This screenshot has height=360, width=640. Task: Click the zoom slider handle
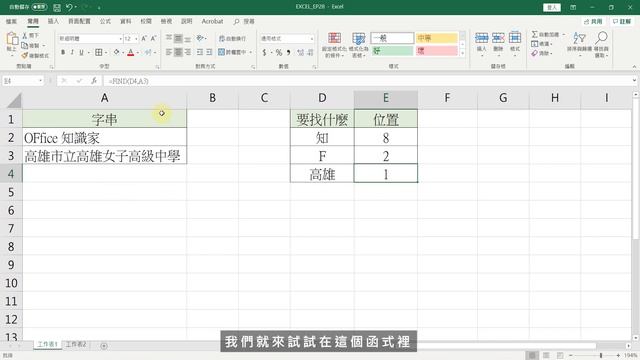601,356
